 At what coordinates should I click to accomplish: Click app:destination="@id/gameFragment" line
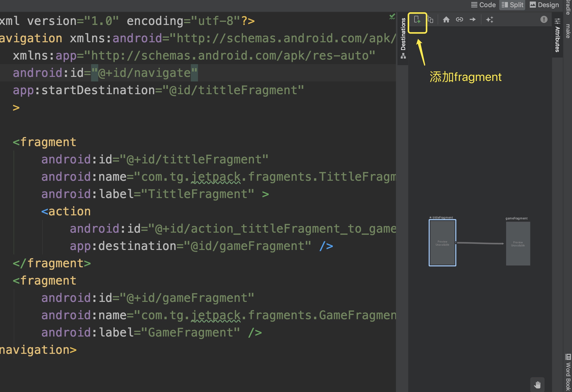(201, 246)
